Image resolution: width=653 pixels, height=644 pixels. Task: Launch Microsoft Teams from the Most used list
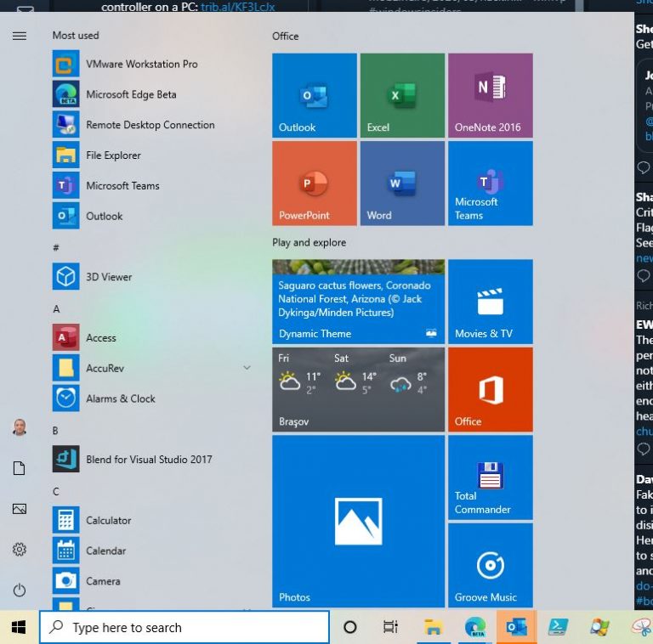[x=152, y=185]
